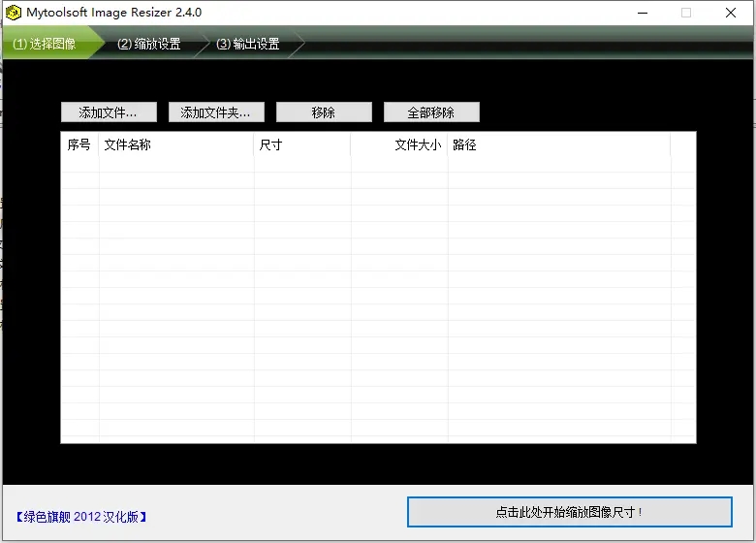The width and height of the screenshot is (756, 543).
Task: Switch to the 选择图像 step tab
Action: pyautogui.click(x=45, y=44)
